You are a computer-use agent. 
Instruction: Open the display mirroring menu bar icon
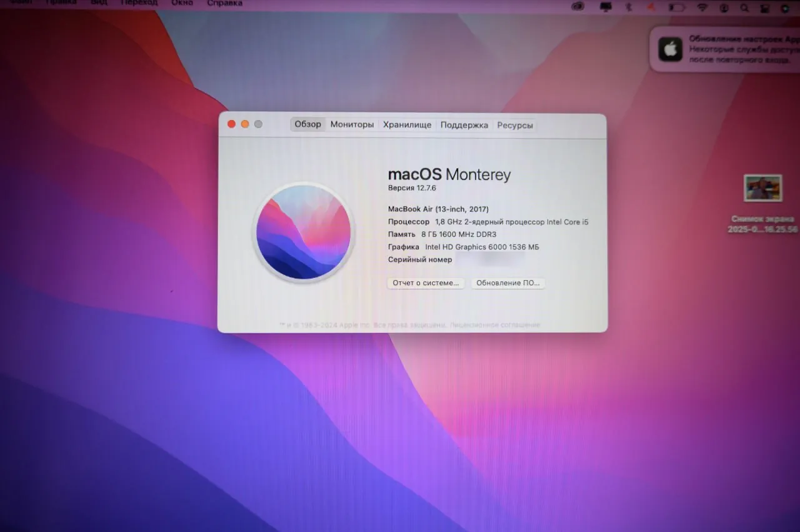click(606, 7)
